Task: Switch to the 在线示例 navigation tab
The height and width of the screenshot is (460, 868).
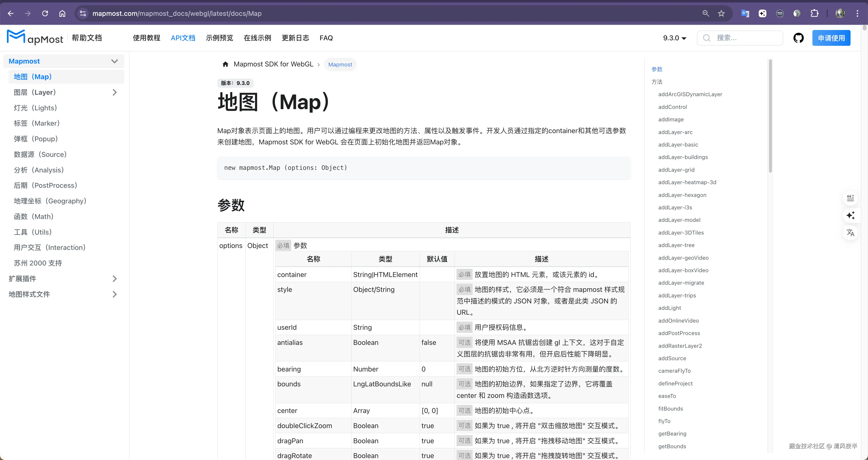Action: pyautogui.click(x=257, y=38)
